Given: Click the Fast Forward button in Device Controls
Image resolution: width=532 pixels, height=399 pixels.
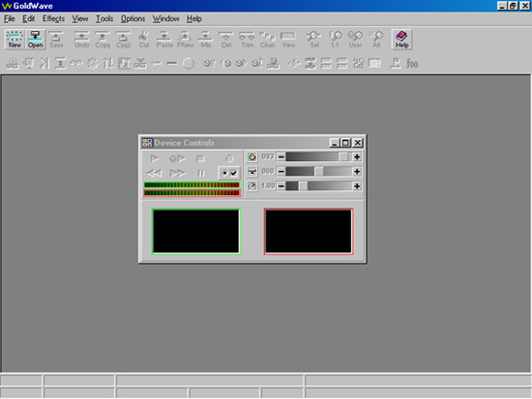Looking at the screenshot, I should (x=177, y=173).
